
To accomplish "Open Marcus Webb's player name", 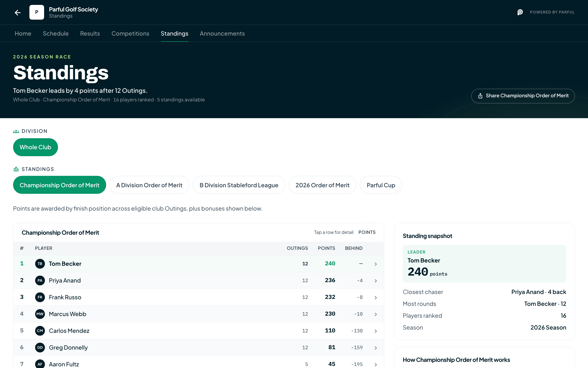I will click(68, 314).
